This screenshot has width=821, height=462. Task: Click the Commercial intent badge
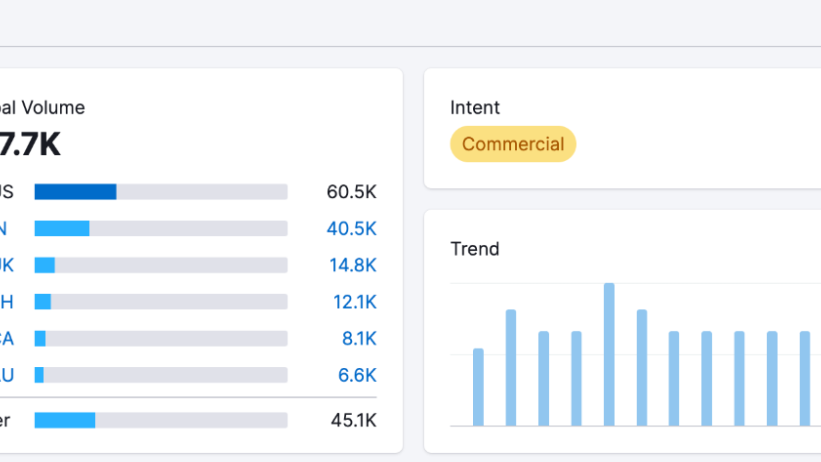click(512, 144)
